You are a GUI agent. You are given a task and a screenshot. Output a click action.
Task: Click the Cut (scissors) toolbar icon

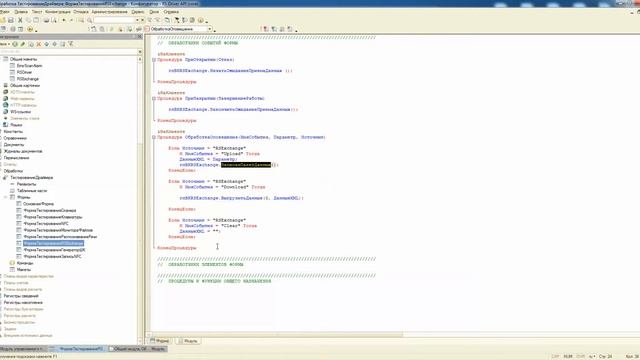[20, 20]
